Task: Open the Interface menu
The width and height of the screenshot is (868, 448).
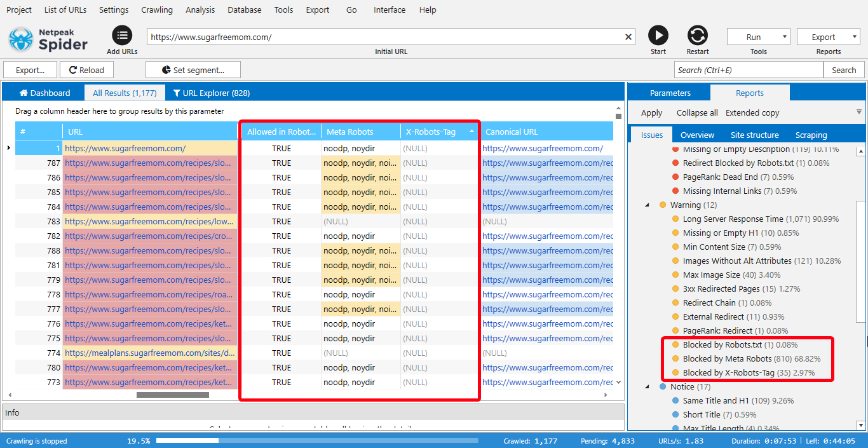Action: point(390,10)
